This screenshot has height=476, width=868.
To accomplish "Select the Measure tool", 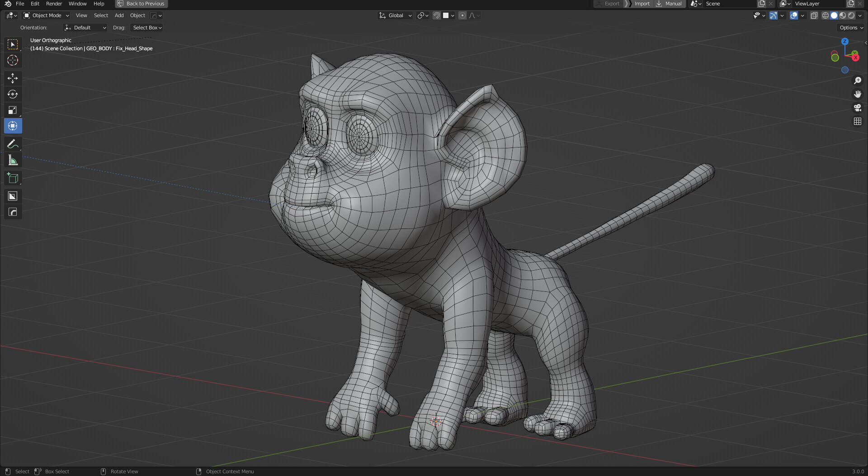I will coord(13,159).
